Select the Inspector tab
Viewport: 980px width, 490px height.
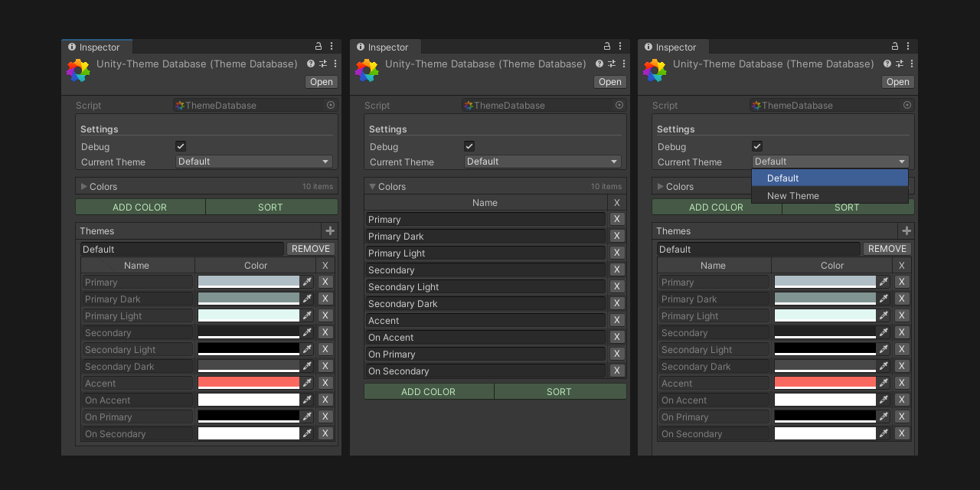pos(97,47)
